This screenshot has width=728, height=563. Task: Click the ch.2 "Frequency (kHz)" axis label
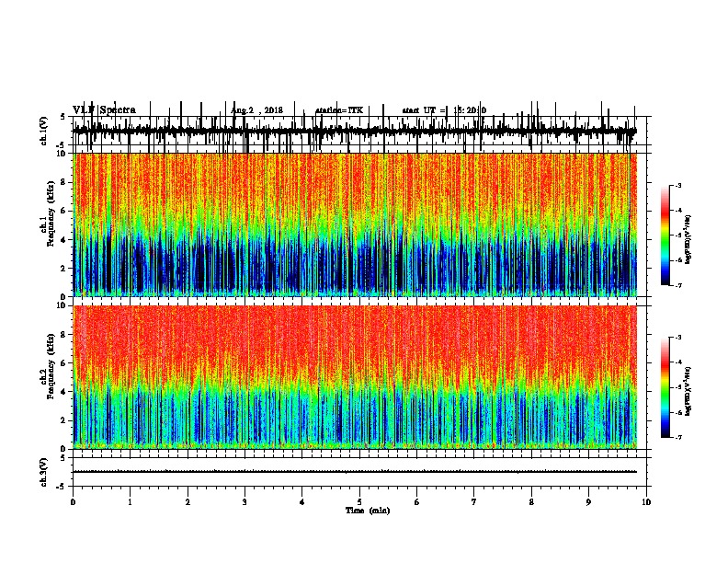click(51, 366)
